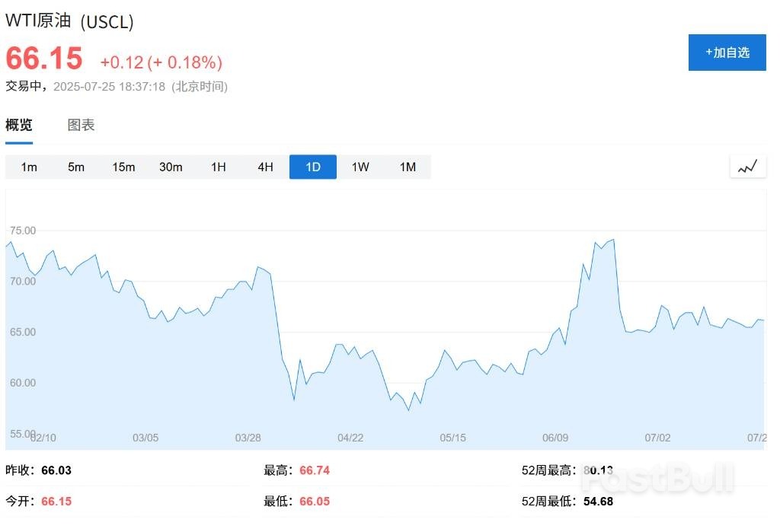Click the active 1D timeframe button

tap(312, 167)
